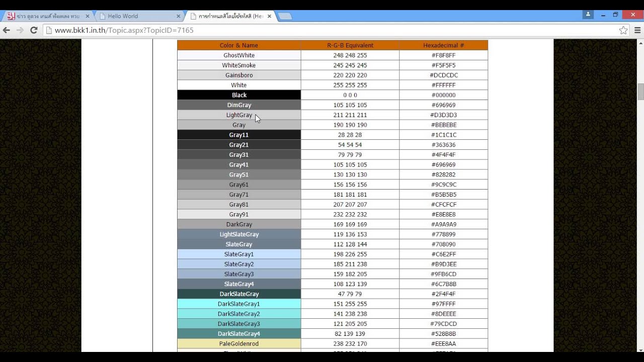Switch to the Hello World tab
This screenshot has height=362, width=644.
[138, 16]
